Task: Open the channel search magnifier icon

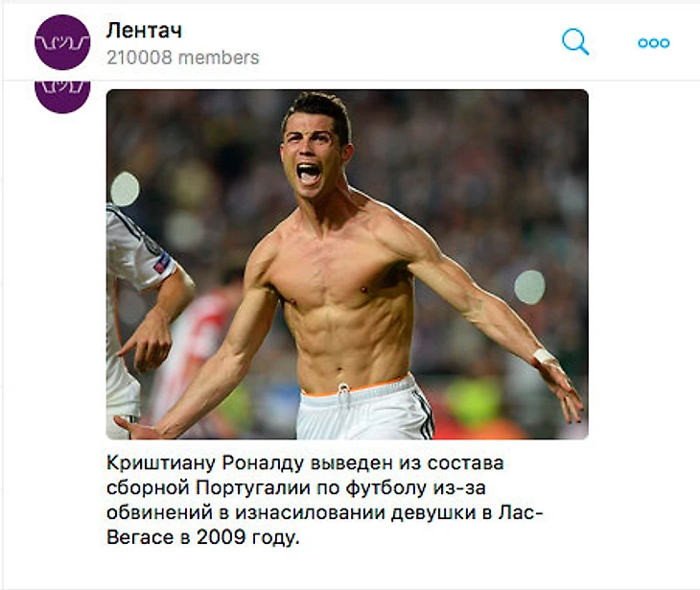Action: click(x=575, y=42)
